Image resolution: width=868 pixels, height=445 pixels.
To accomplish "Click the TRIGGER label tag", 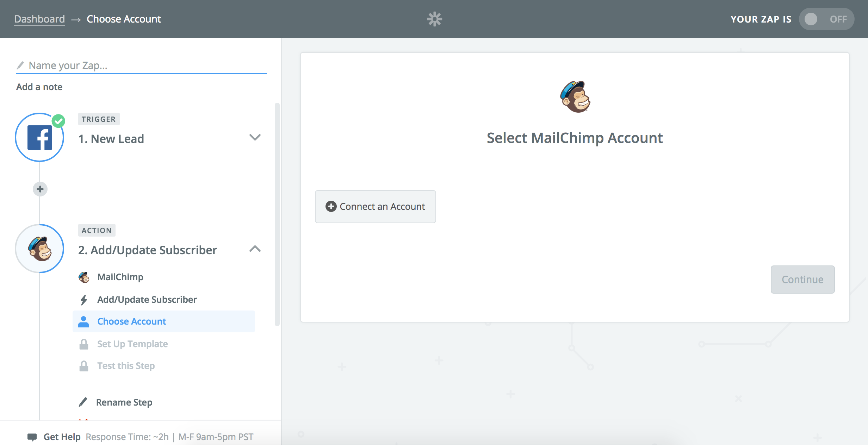I will [x=99, y=119].
